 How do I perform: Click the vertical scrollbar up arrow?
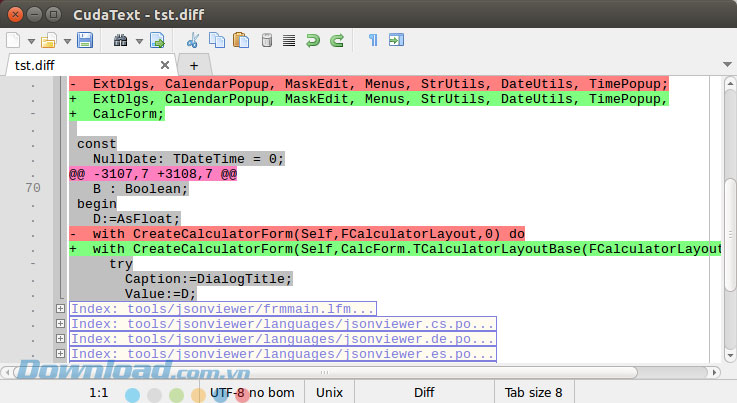pos(730,84)
